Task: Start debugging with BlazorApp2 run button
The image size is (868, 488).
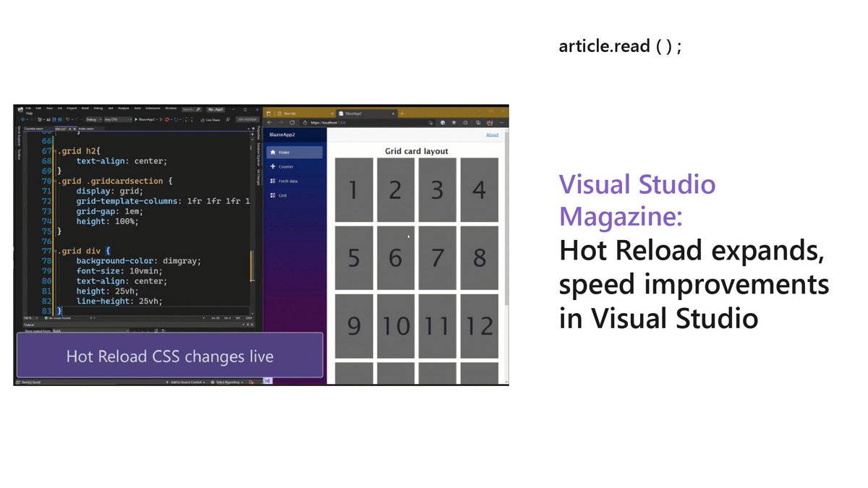Action: pyautogui.click(x=145, y=119)
